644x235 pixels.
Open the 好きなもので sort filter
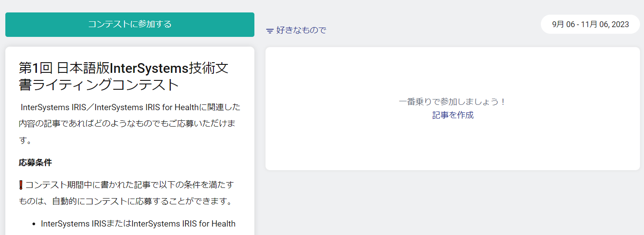[296, 30]
